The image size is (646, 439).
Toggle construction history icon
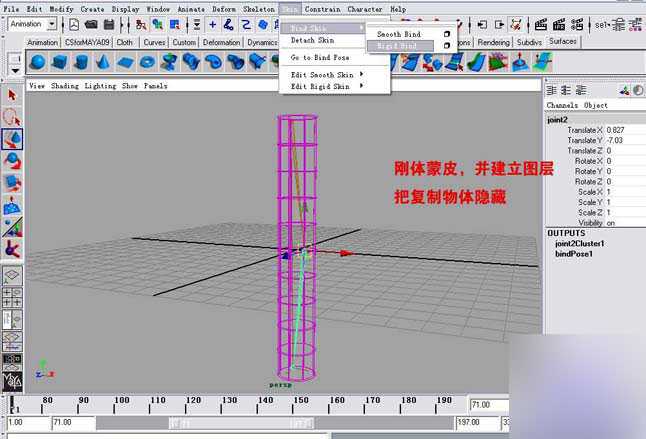[516, 25]
